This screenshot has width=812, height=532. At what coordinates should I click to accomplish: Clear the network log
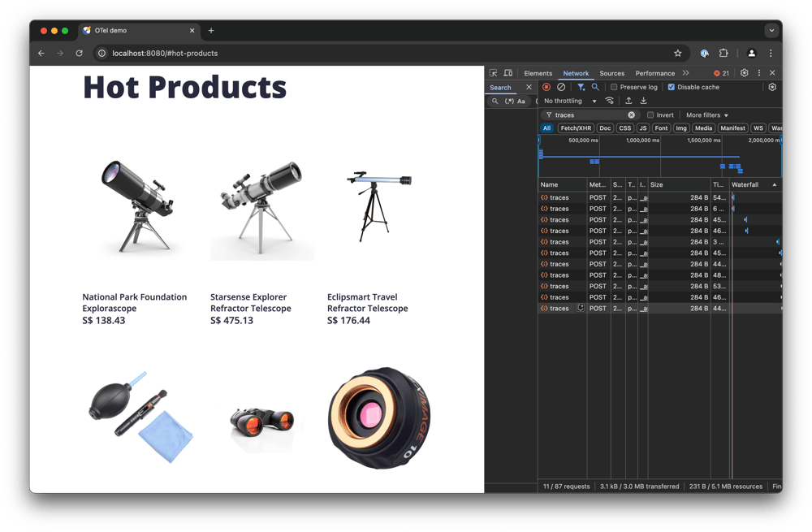point(561,87)
